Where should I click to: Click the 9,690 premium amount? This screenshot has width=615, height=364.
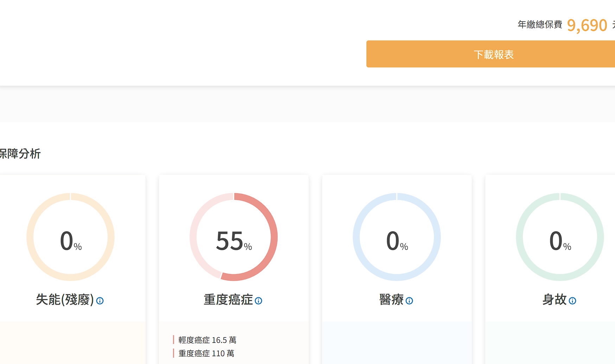[x=587, y=25]
